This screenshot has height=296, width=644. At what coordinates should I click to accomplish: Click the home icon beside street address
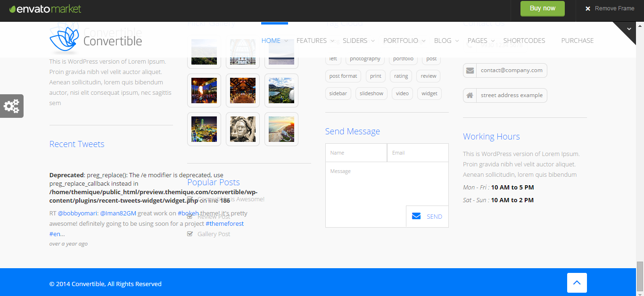point(470,95)
